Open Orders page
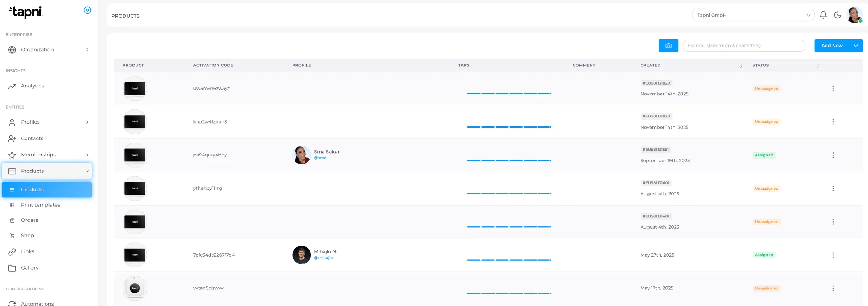The height and width of the screenshot is (306, 868). pyautogui.click(x=47, y=220)
